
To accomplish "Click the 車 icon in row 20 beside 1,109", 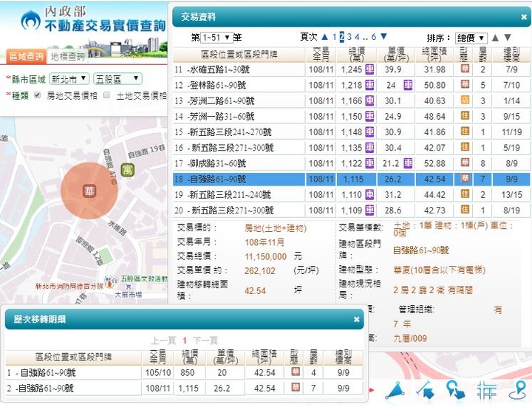I will [369, 211].
